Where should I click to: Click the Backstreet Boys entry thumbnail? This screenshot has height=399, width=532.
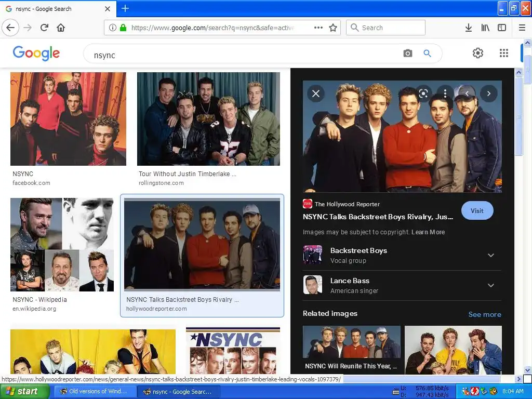[x=312, y=255]
